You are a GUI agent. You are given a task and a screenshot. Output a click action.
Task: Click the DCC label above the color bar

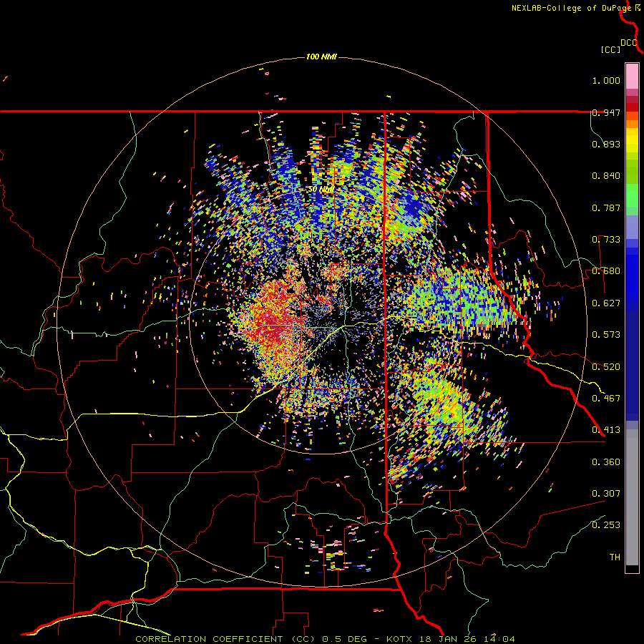click(629, 43)
